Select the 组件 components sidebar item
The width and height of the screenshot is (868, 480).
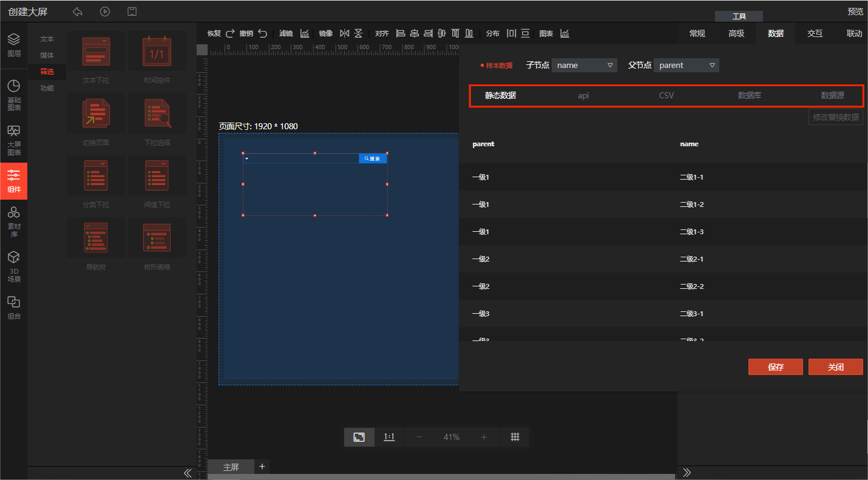point(14,181)
